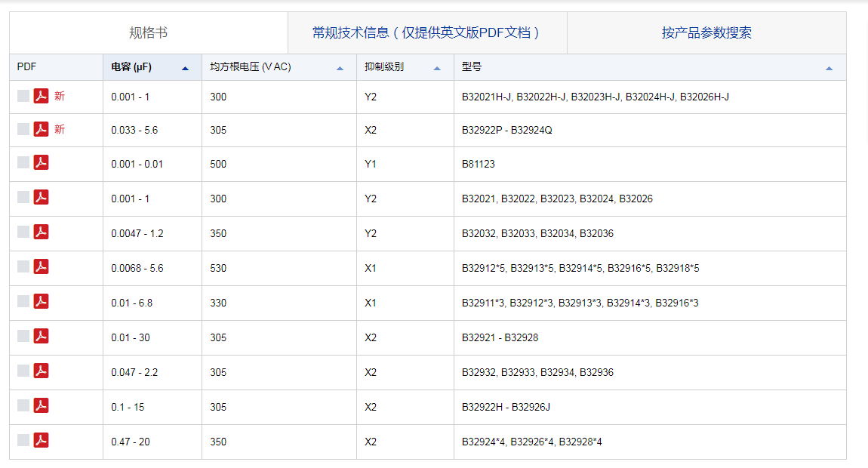Click the PDF column header

27,67
